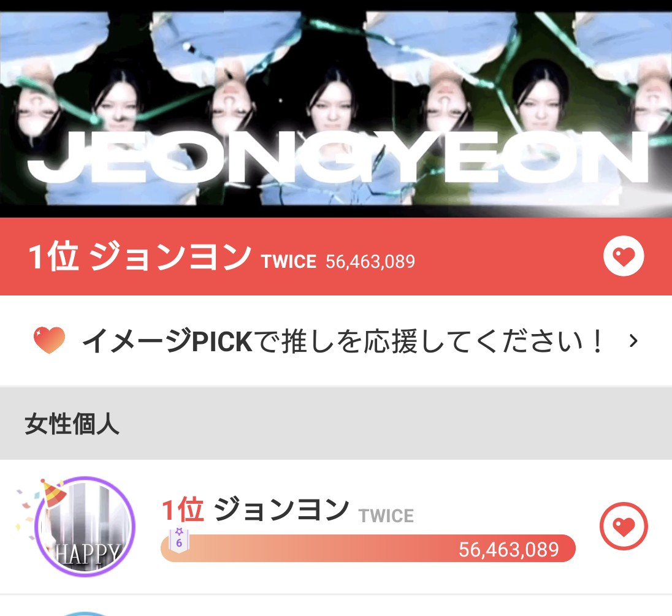Open the HAPPY profile avatar
Viewport: 672px width, 616px height.
(x=85, y=527)
